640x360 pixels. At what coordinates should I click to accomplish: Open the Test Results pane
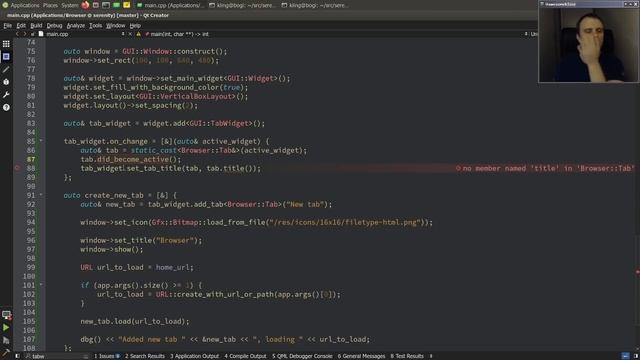(x=407, y=356)
